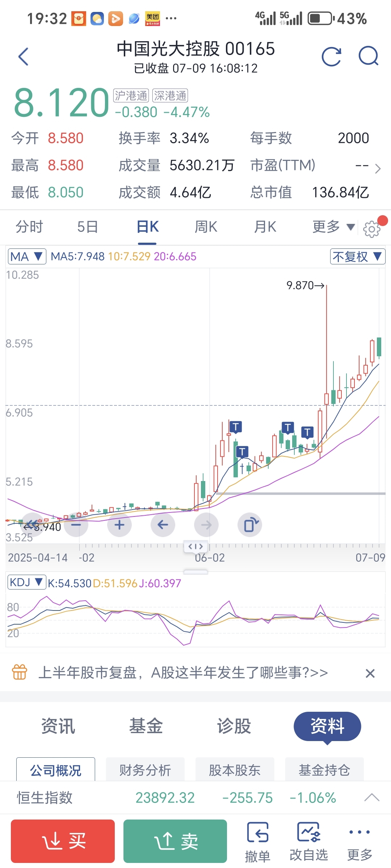391x868 pixels.
Task: Open the 基金 section
Action: [x=146, y=726]
